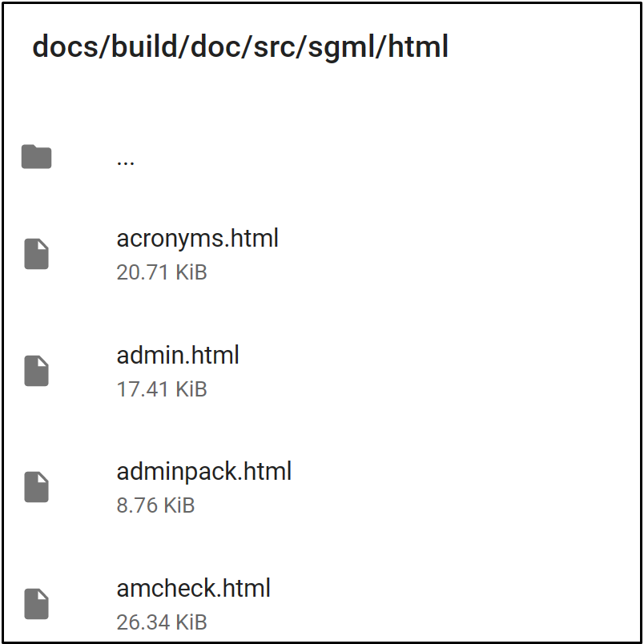The width and height of the screenshot is (644, 644).
Task: Open the amcheck.html file name
Action: click(x=194, y=588)
